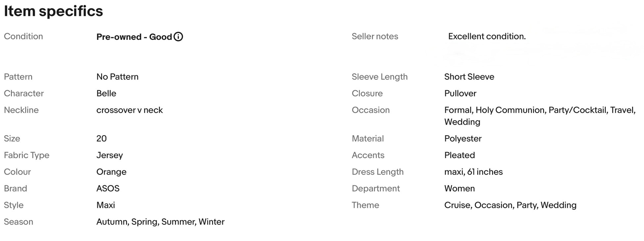Select the Item specifics heading

pyautogui.click(x=53, y=11)
